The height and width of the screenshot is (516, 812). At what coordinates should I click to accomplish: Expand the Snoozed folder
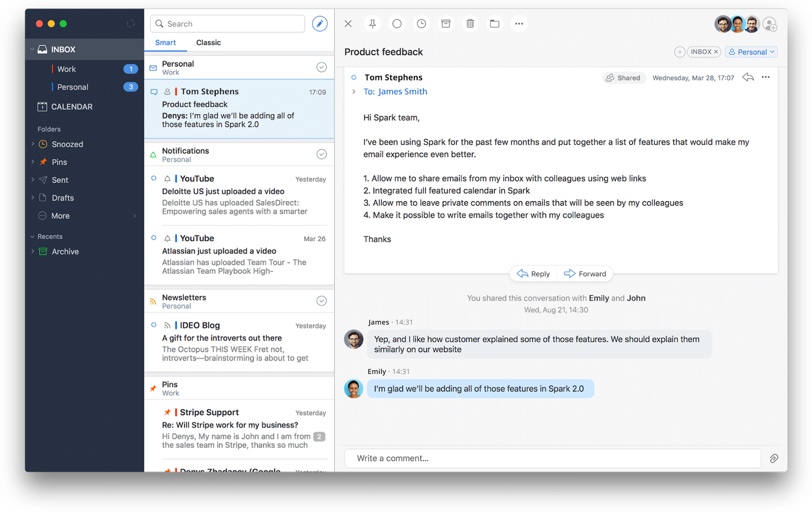pyautogui.click(x=31, y=144)
